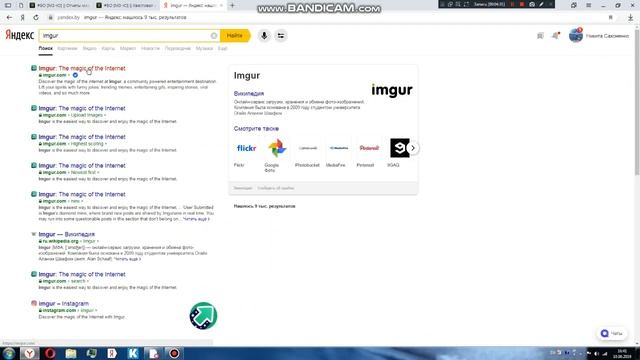Open the Ещё more tabs menu
The height and width of the screenshot is (360, 640).
click(x=222, y=49)
